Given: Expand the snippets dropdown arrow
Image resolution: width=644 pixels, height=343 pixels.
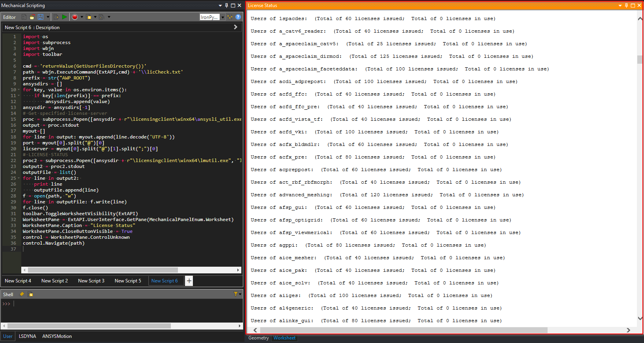Looking at the screenshot, I should click(95, 17).
